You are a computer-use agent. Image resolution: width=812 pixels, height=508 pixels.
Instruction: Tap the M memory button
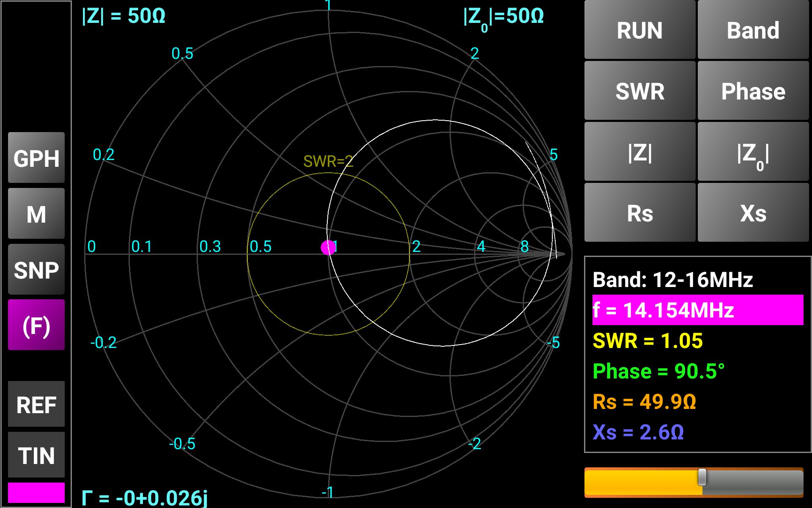point(36,214)
